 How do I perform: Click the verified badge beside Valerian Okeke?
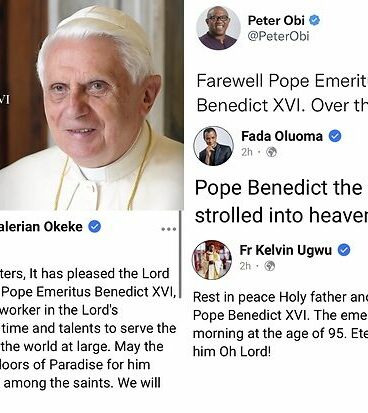(95, 227)
